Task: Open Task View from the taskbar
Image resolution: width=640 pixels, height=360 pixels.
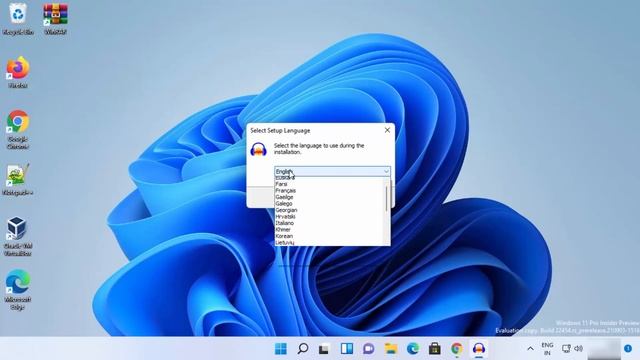Action: tap(324, 349)
